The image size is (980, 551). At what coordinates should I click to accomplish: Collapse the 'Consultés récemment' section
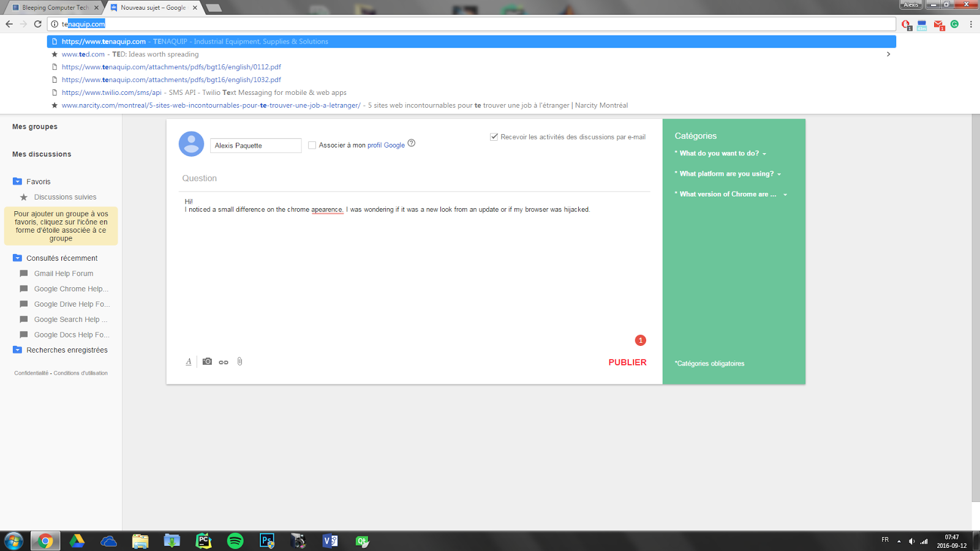(17, 258)
